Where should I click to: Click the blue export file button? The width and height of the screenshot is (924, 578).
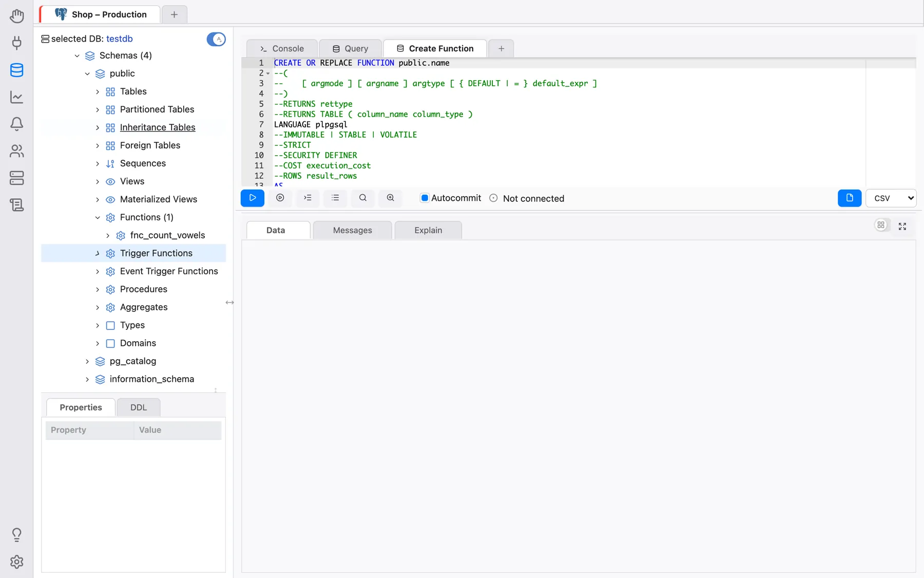pyautogui.click(x=850, y=198)
